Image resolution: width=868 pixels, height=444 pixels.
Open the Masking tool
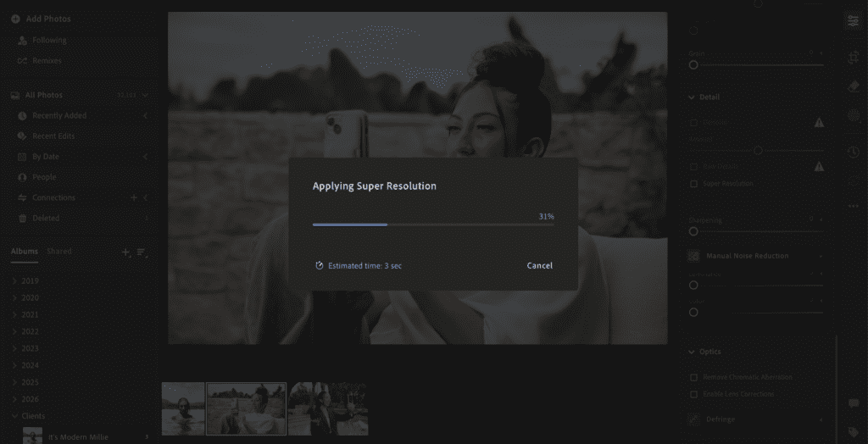pos(854,116)
